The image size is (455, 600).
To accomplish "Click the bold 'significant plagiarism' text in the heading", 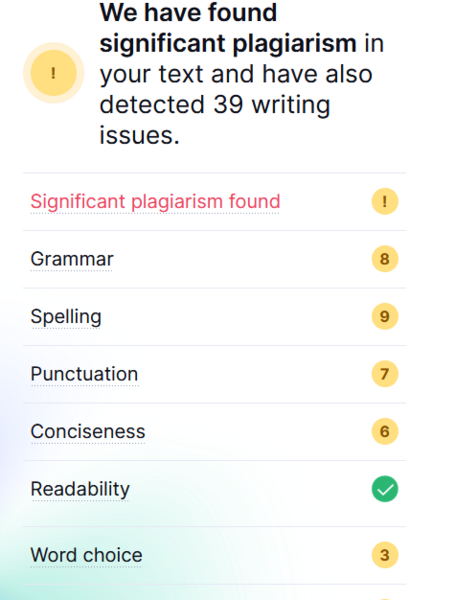I will [x=228, y=44].
